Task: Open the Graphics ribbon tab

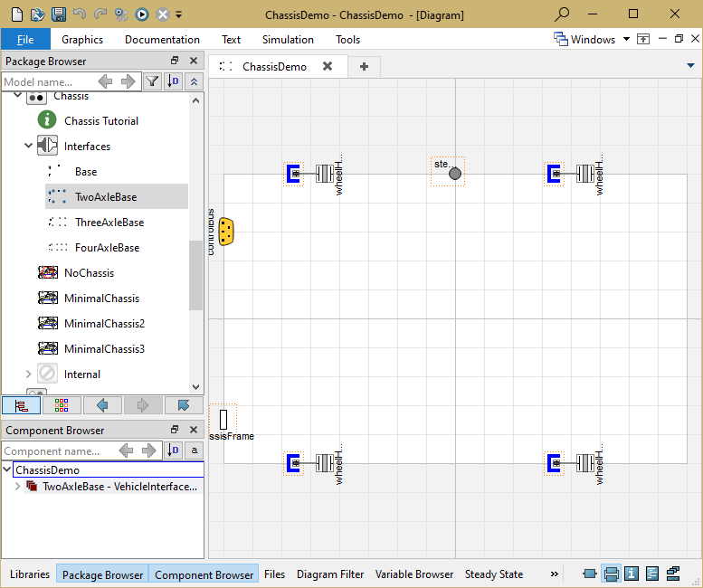Action: coord(82,40)
